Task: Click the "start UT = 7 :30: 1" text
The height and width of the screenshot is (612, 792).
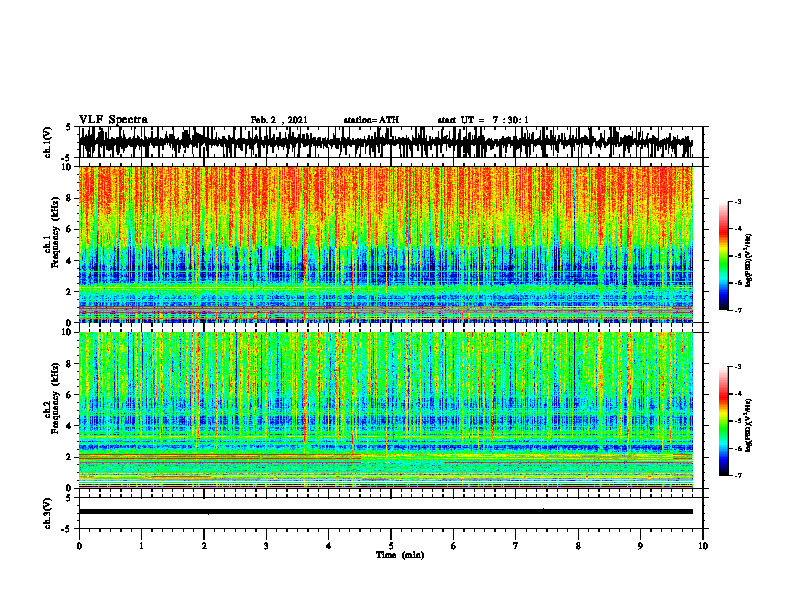Action: coord(483,120)
